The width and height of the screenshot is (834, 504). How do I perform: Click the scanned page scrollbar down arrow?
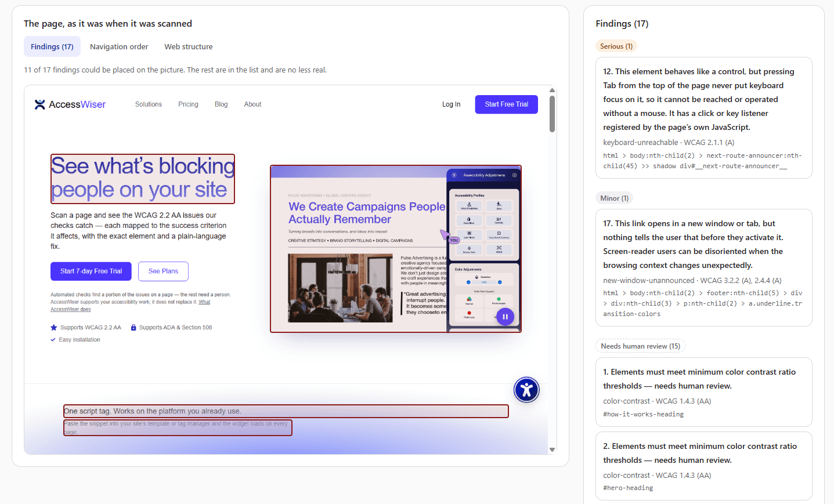(x=552, y=449)
